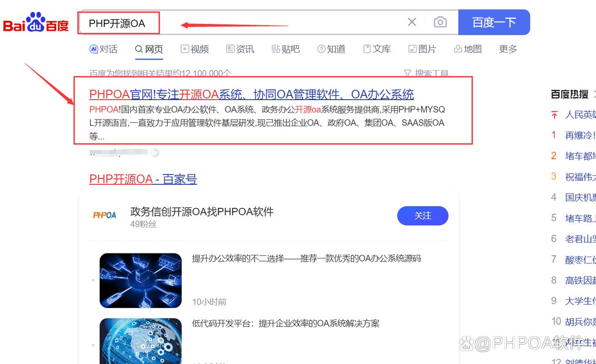Open the 地图 tab
Viewport: 596px width, 364px height.
(x=468, y=49)
